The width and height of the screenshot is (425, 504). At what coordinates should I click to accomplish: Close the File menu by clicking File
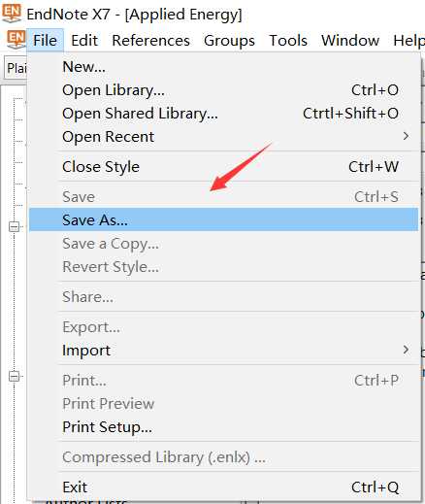click(x=45, y=41)
